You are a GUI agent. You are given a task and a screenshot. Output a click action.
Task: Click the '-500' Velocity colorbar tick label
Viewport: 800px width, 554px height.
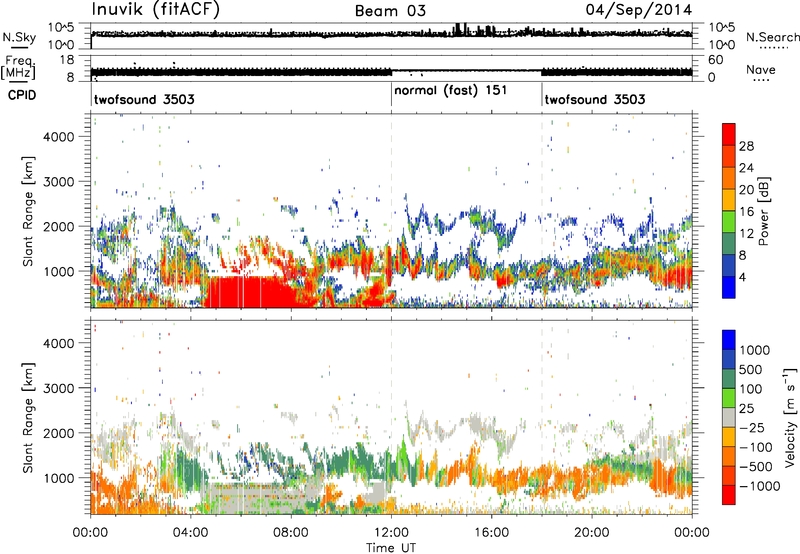click(755, 467)
